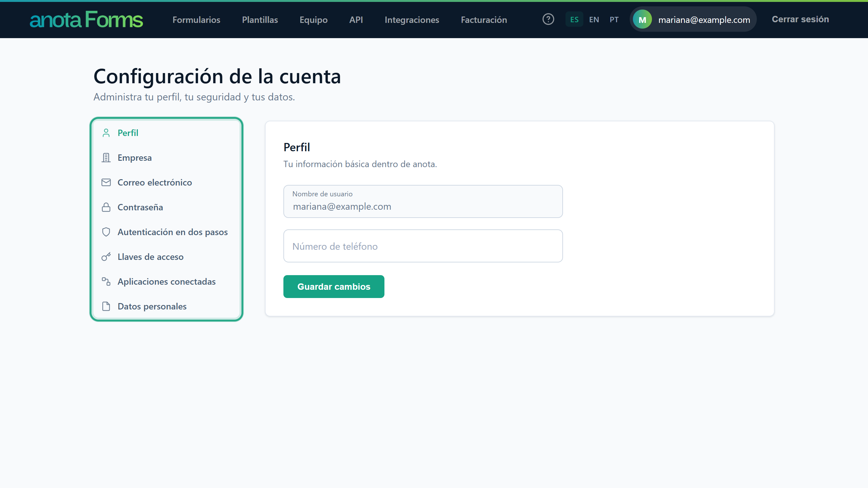Open the Contraseña section

pos(166,207)
